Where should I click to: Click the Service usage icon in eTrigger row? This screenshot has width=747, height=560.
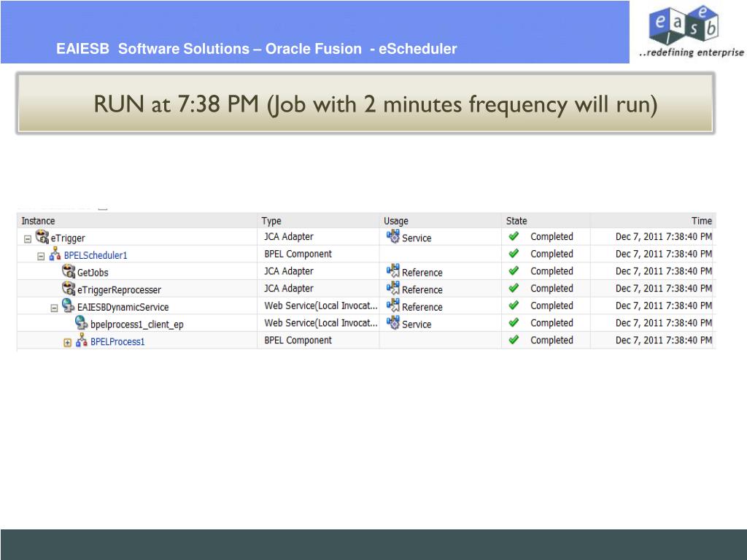click(x=393, y=236)
